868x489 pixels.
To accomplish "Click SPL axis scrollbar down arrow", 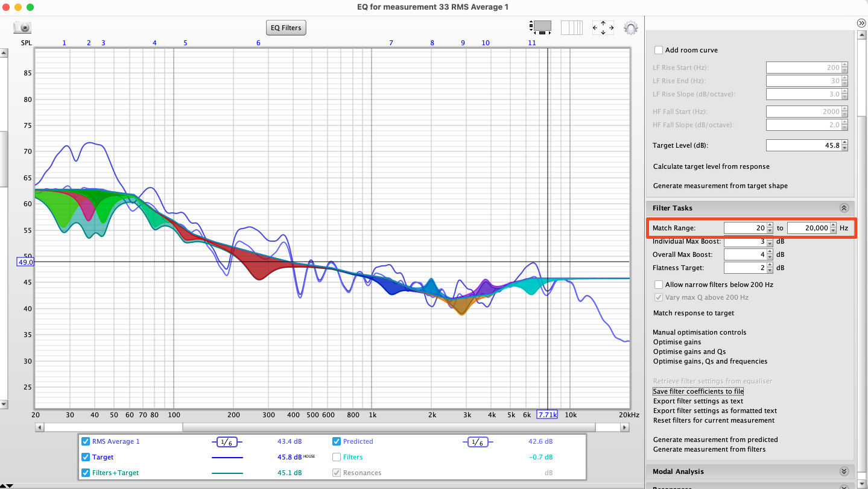I will (x=4, y=404).
